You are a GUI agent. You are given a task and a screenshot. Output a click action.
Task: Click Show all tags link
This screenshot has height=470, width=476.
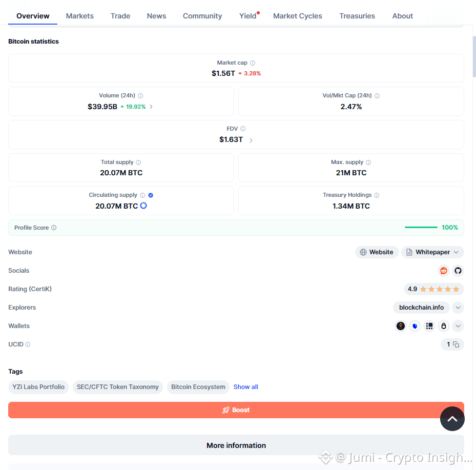click(x=245, y=387)
